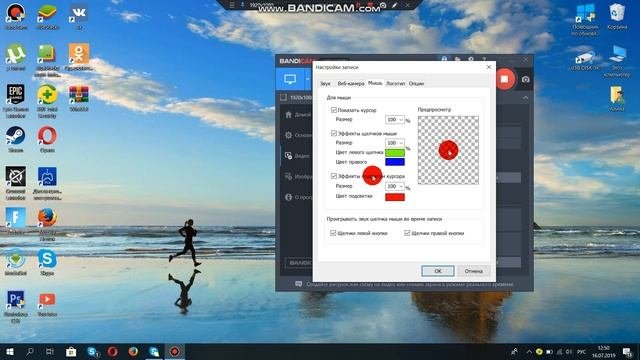Open the Video section in Bandicam sidebar

[x=297, y=156]
